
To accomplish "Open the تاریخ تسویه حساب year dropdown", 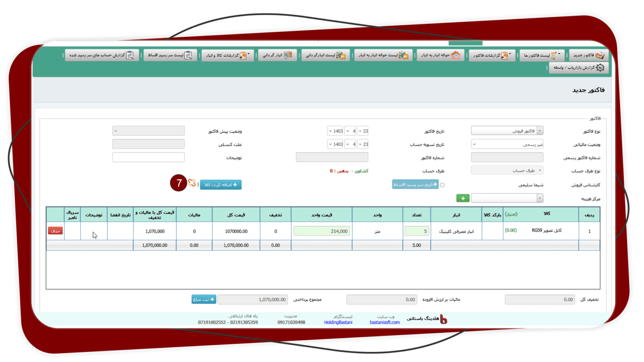I will click(335, 144).
